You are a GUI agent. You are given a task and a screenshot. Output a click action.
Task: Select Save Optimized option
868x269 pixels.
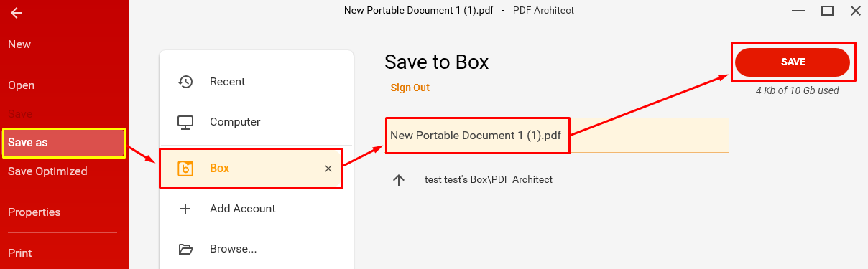coord(47,171)
